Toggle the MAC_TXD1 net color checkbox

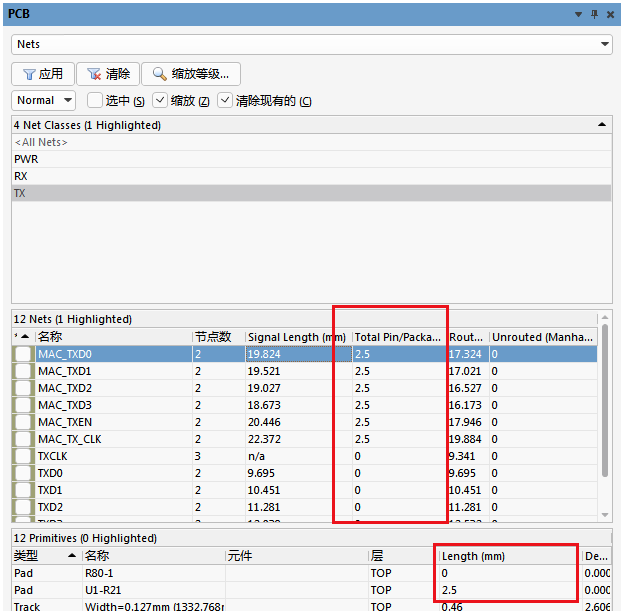[23, 371]
